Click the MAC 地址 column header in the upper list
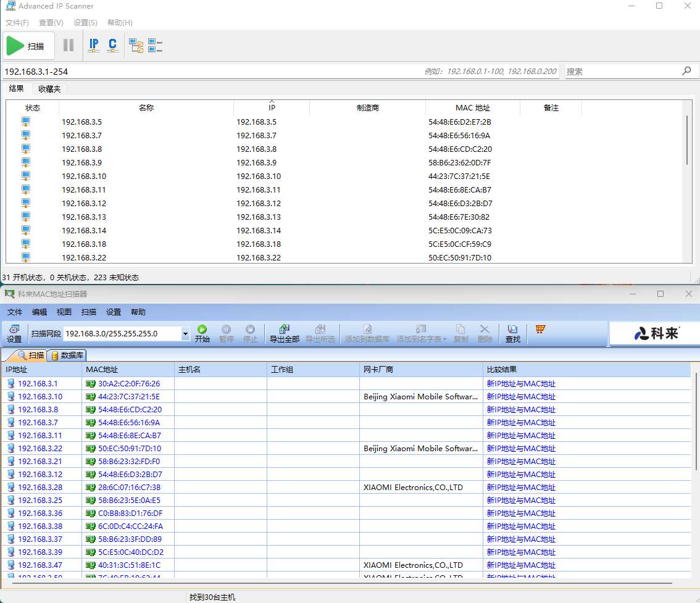 click(x=472, y=108)
